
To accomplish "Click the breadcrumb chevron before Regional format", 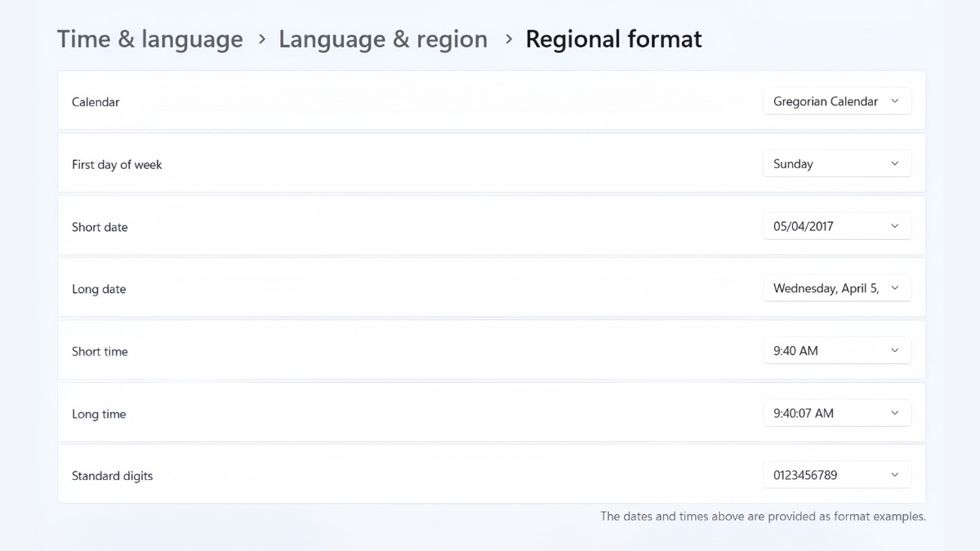I will pyautogui.click(x=508, y=39).
